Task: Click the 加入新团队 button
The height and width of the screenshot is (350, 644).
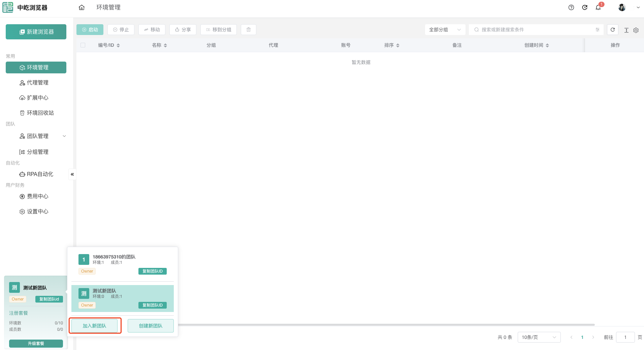Action: click(x=94, y=326)
